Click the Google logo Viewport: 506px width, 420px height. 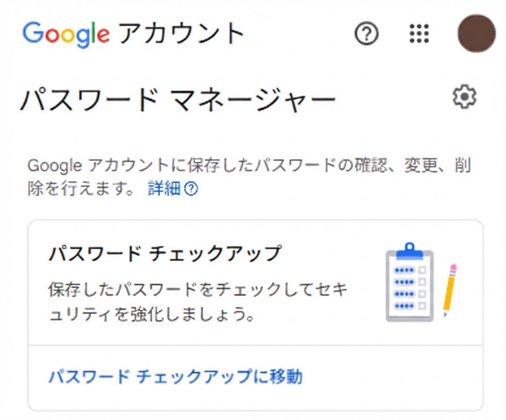pyautogui.click(x=66, y=34)
